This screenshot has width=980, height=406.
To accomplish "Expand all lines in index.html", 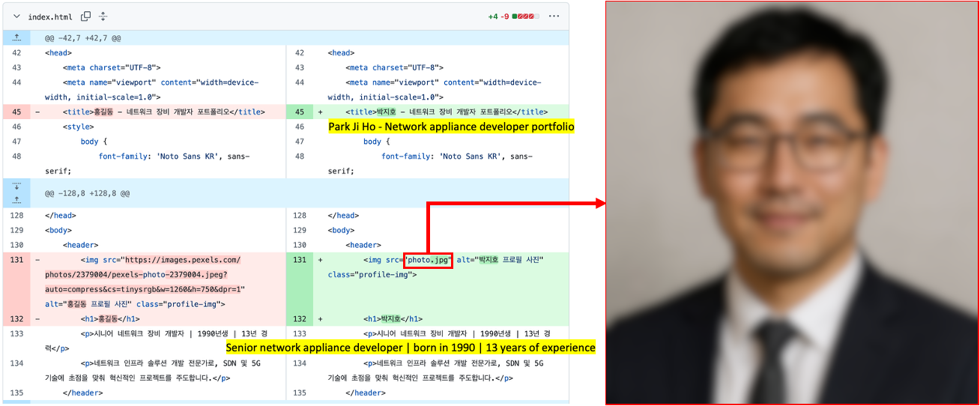I will (103, 16).
